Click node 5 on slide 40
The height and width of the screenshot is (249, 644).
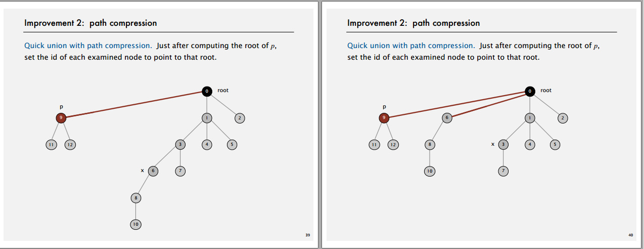click(555, 144)
